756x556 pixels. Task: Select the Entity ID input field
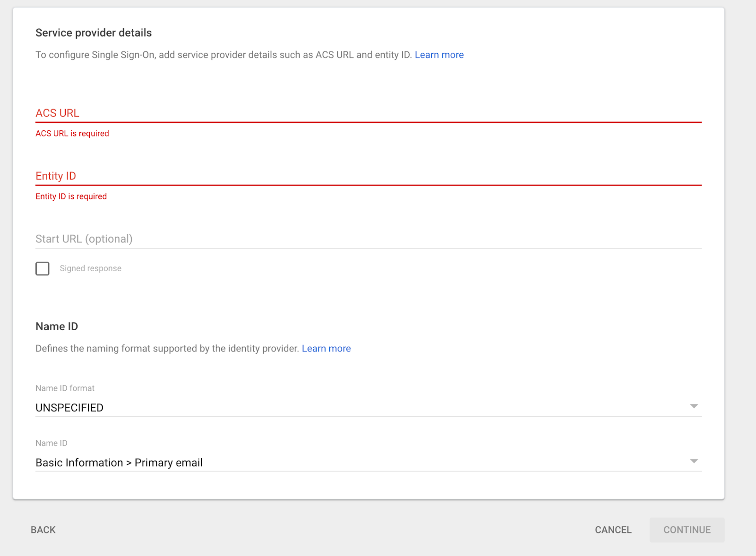[331, 177]
